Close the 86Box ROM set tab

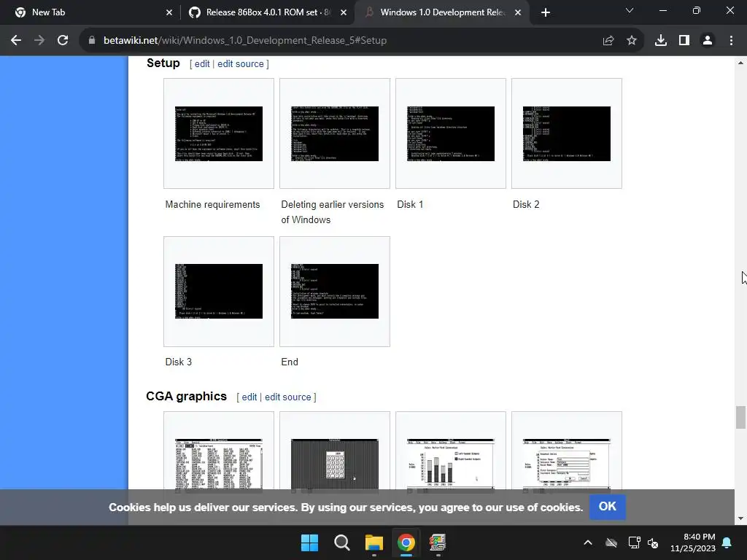(x=344, y=12)
